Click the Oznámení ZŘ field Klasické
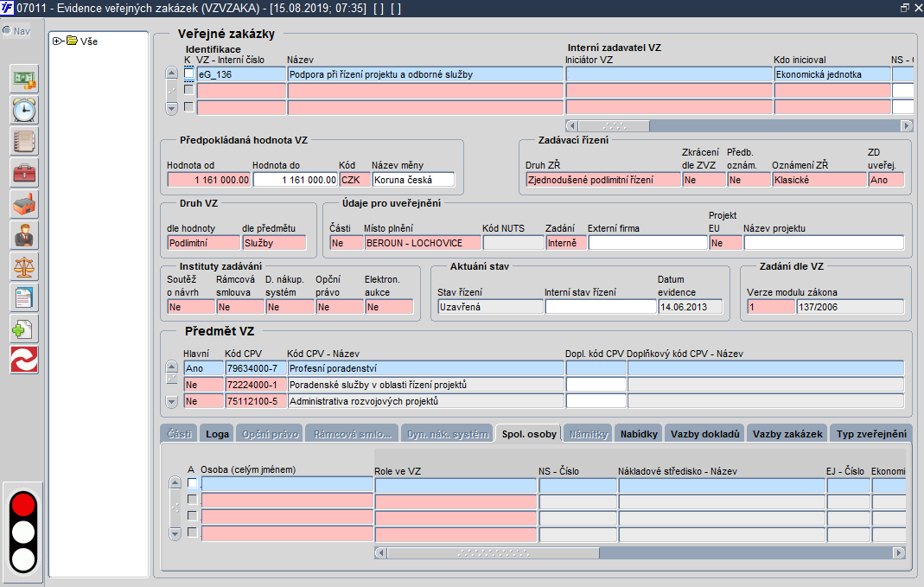 [x=819, y=180]
